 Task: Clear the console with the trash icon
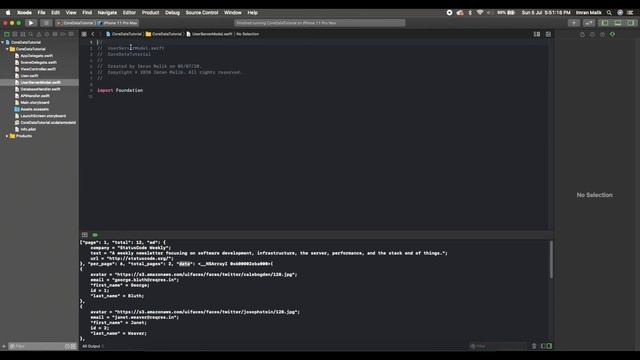click(x=534, y=346)
